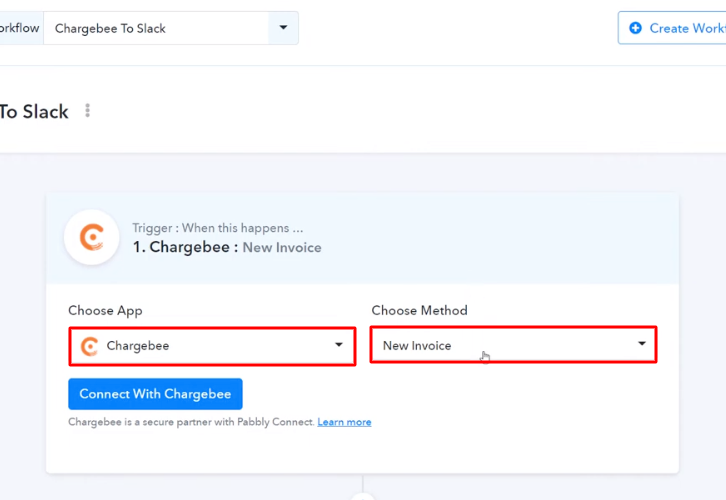726x500 pixels.
Task: Click Connect With Chargebee button
Action: tap(155, 394)
